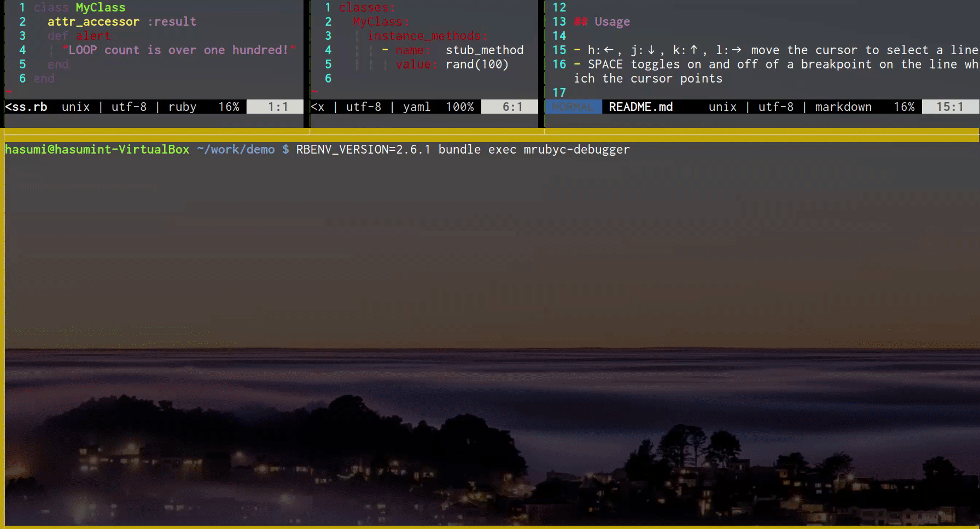
Task: Click 'exec' in the terminal command
Action: [x=502, y=150]
